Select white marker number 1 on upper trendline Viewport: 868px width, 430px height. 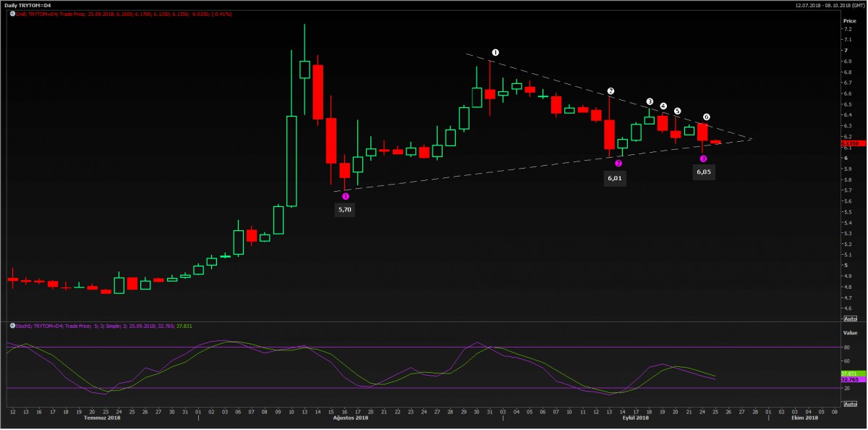pyautogui.click(x=495, y=52)
